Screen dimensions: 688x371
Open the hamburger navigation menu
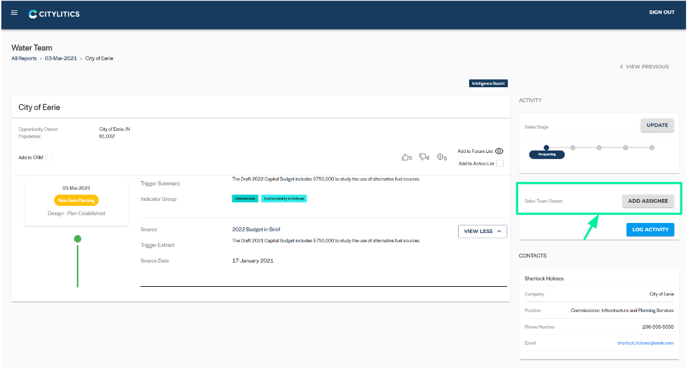pyautogui.click(x=14, y=13)
